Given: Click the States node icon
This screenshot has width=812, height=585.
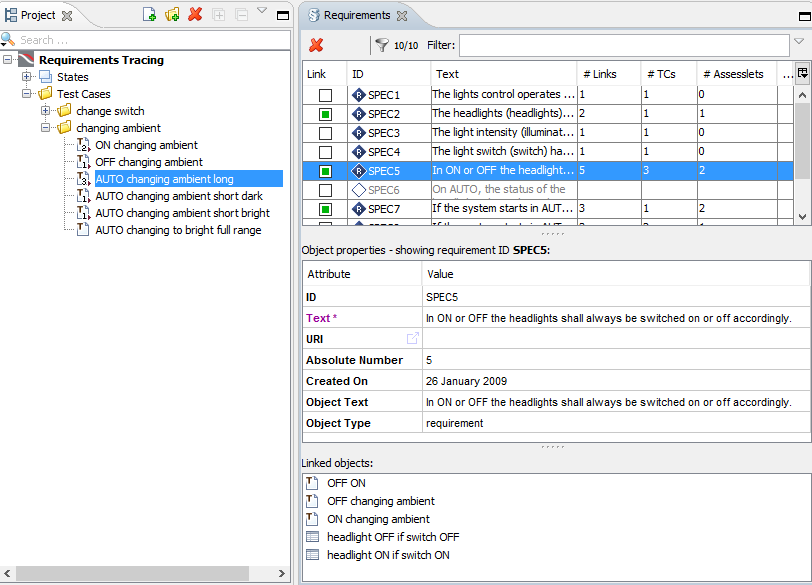Looking at the screenshot, I should [46, 77].
